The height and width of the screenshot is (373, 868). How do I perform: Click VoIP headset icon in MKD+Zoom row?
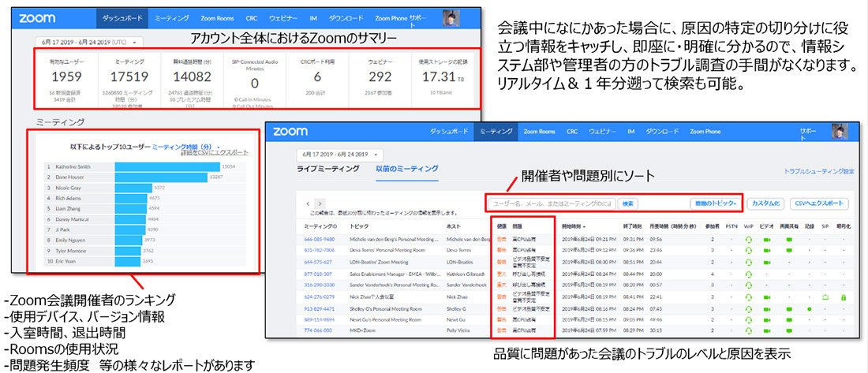tap(749, 330)
